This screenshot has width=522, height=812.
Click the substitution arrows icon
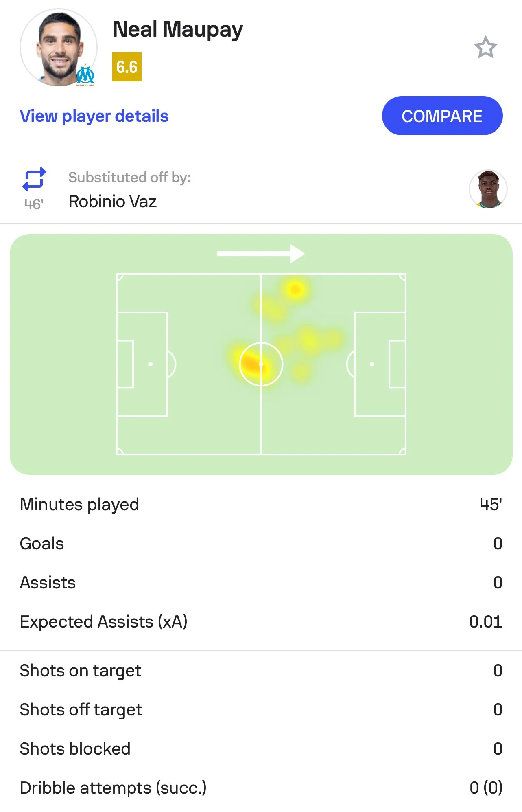pos(34,179)
